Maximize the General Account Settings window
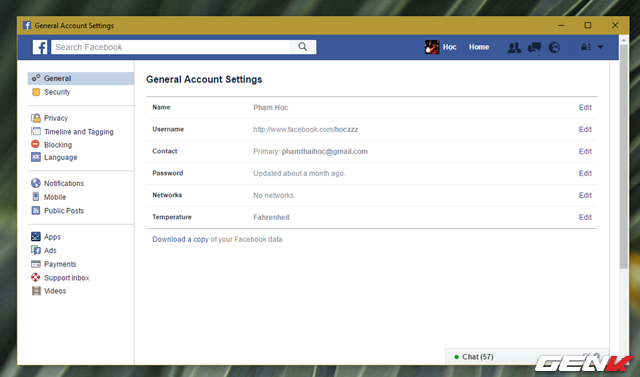This screenshot has height=377, width=640. click(588, 25)
